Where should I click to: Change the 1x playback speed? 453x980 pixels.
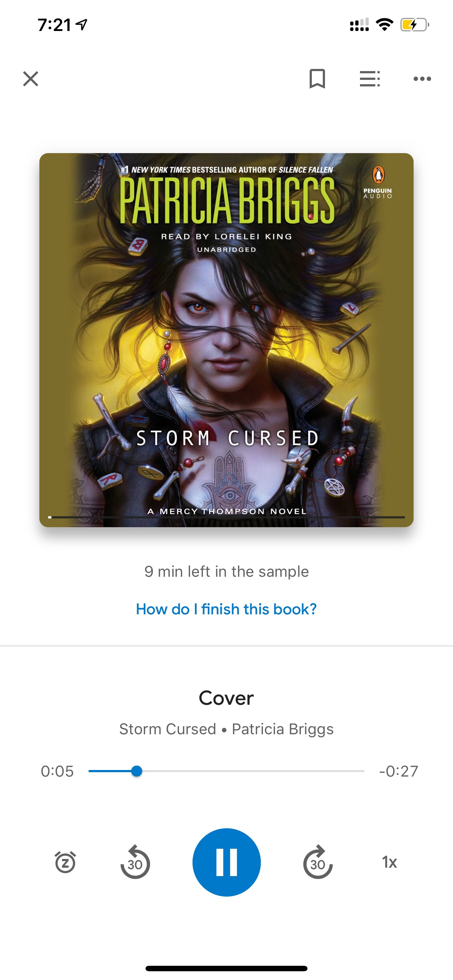390,862
